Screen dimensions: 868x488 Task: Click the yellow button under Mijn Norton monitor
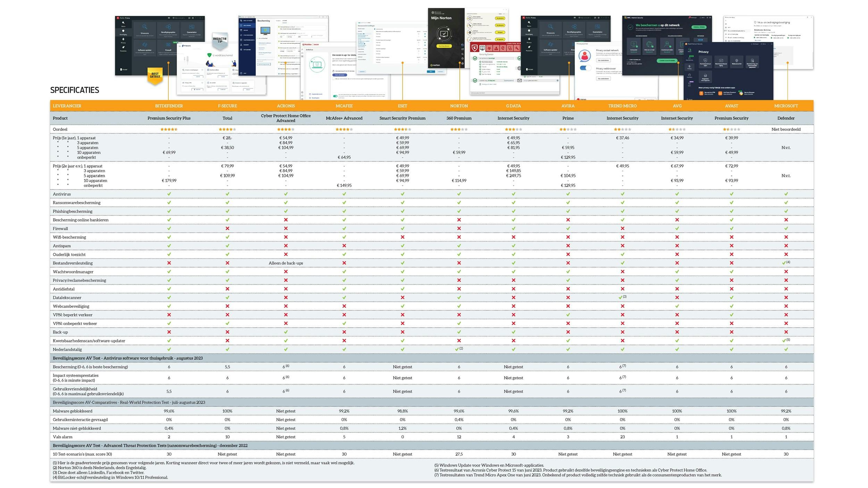coord(444,46)
